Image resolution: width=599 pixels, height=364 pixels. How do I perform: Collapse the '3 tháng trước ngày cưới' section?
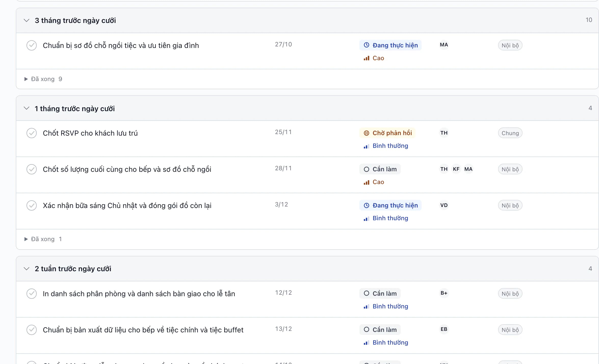coord(27,20)
